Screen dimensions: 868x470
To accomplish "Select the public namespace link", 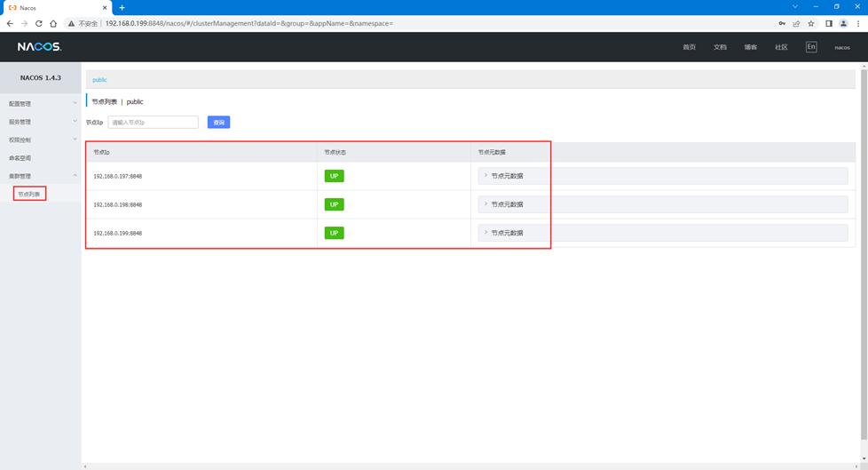I will point(99,80).
